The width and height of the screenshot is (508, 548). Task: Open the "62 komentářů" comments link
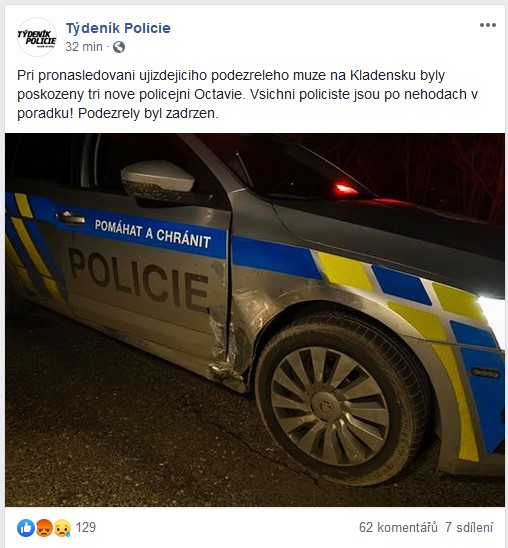pos(398,527)
